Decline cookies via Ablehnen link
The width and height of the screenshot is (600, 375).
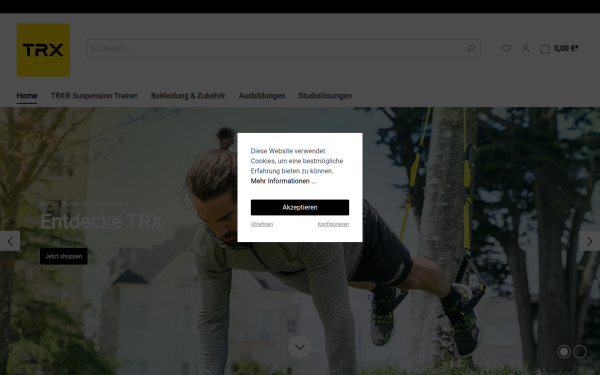coord(262,224)
